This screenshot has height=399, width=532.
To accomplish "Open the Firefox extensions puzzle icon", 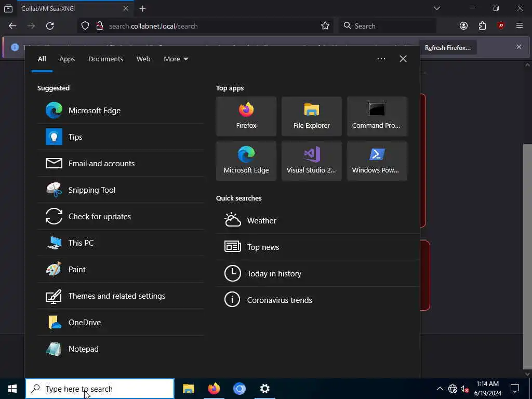I will pyautogui.click(x=482, y=26).
